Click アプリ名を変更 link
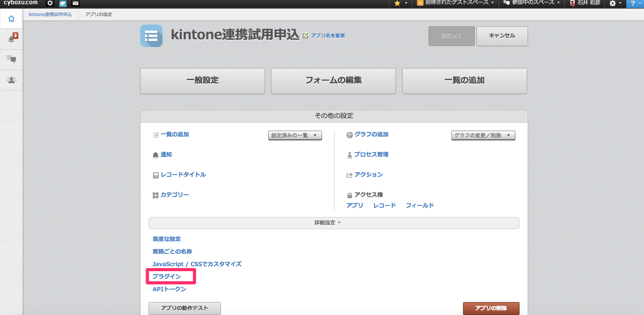This screenshot has width=644, height=315. pyautogui.click(x=327, y=36)
